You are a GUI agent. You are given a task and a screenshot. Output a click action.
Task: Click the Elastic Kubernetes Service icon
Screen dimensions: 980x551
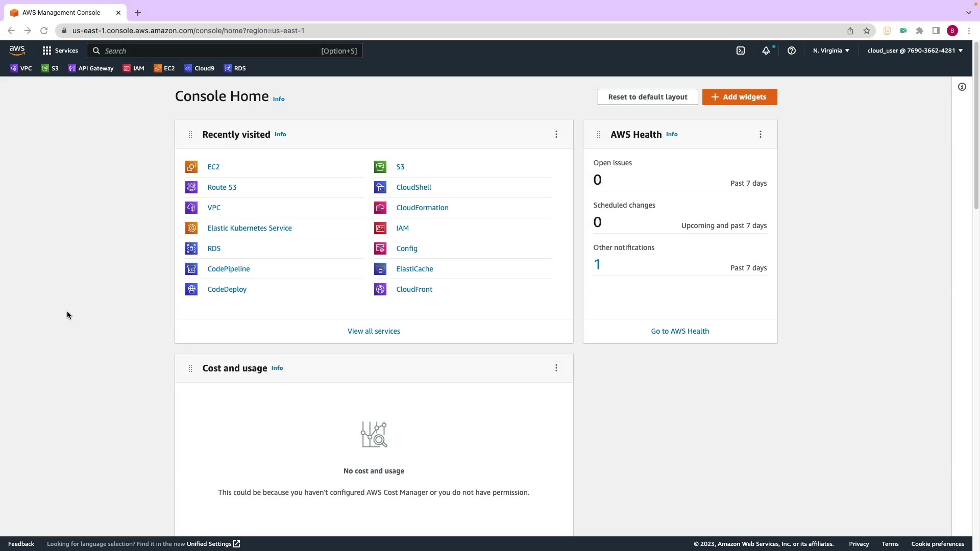pos(191,228)
